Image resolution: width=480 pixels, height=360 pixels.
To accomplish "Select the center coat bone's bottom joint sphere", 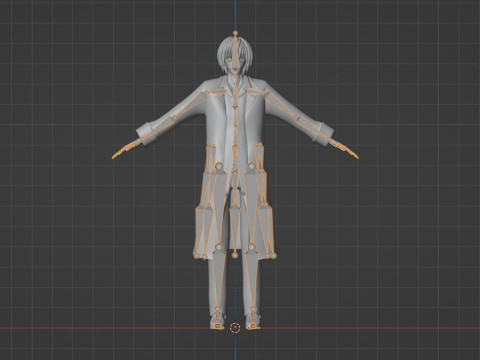I will [x=235, y=255].
